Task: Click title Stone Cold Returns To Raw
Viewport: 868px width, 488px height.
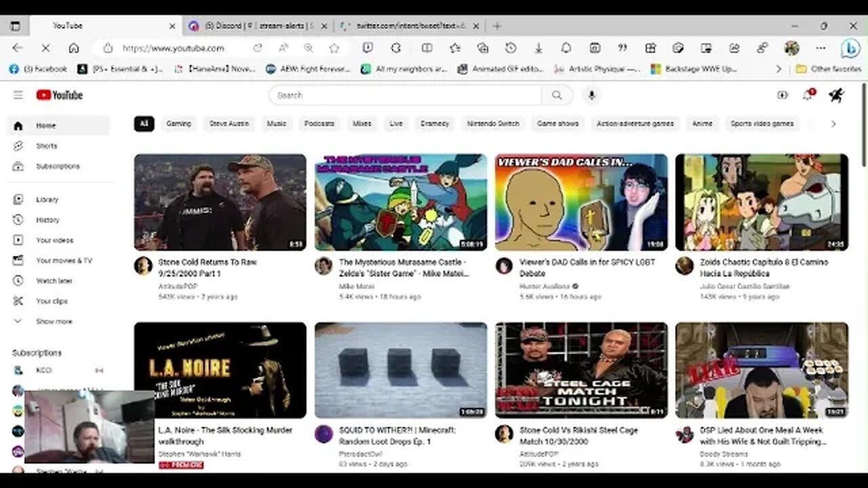Action: (208, 267)
